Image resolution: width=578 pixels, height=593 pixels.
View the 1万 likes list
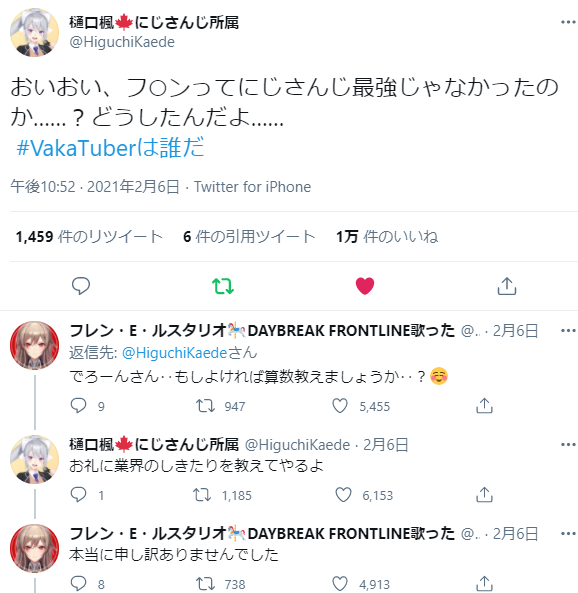[x=387, y=237]
